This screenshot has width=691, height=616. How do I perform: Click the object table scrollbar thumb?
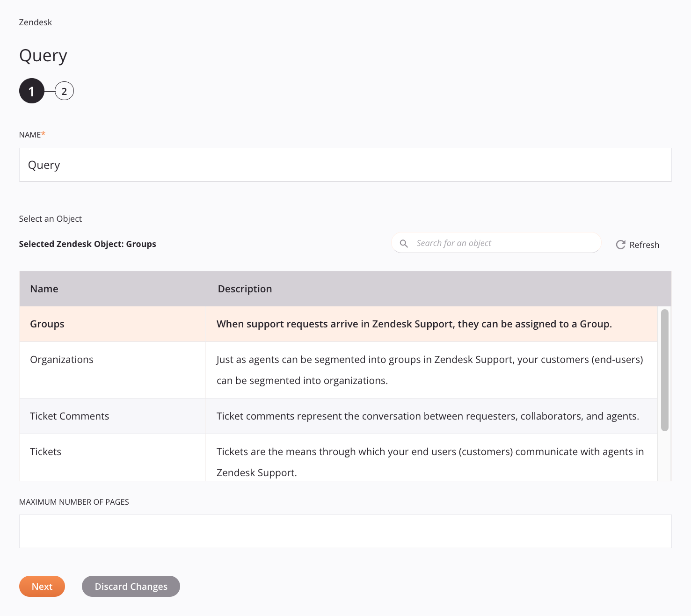tap(664, 370)
